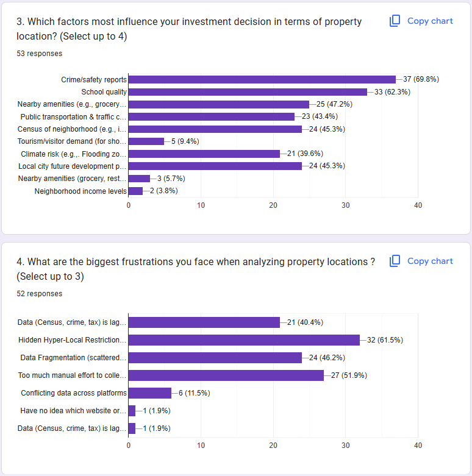
Task: Click Copy chart link for biggest frustrations
Action: click(430, 261)
